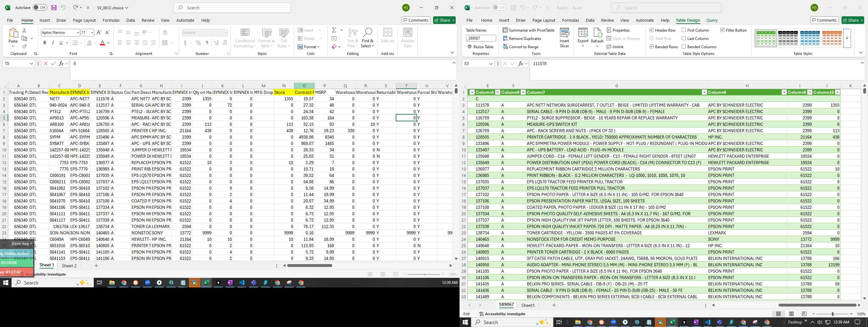Open the font size dropdown
This screenshot has height=327, width=868.
click(x=92, y=33)
